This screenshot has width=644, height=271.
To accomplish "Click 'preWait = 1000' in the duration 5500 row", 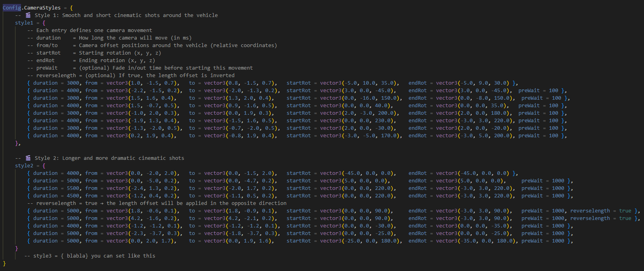I will (x=543, y=188).
